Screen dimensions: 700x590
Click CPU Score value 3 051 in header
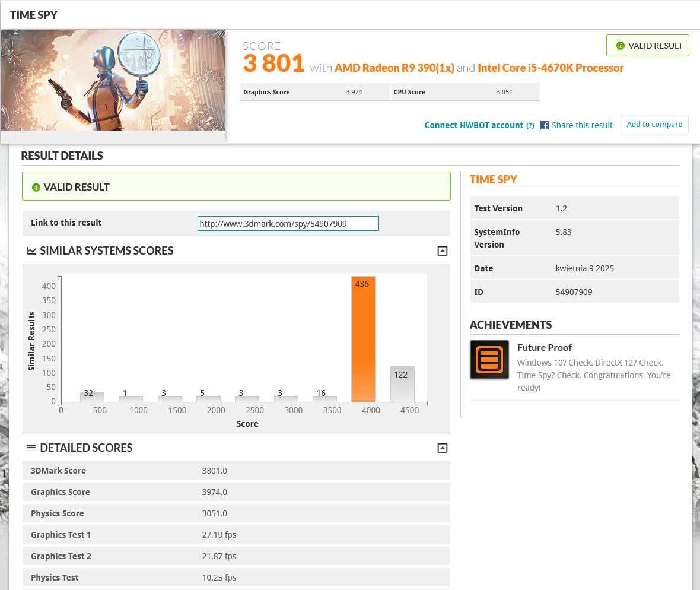pyautogui.click(x=504, y=92)
